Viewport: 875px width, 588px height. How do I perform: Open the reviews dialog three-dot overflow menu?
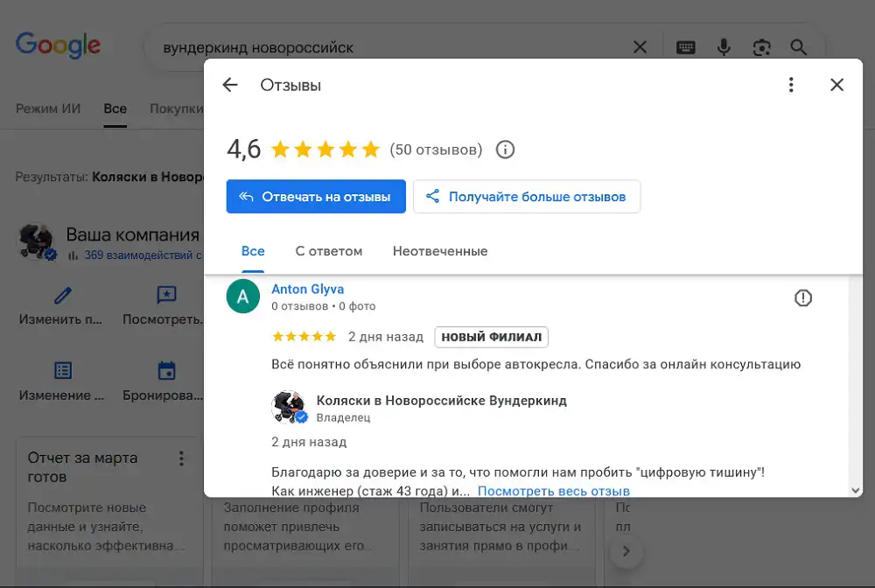pyautogui.click(x=791, y=85)
